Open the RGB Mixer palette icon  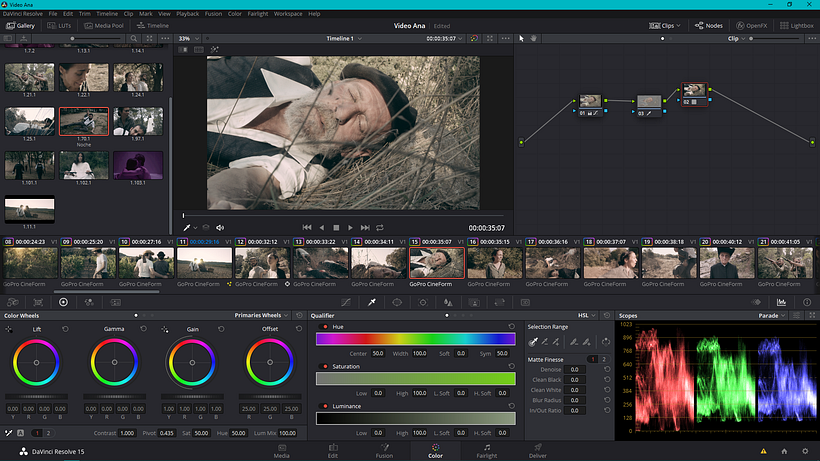click(89, 303)
